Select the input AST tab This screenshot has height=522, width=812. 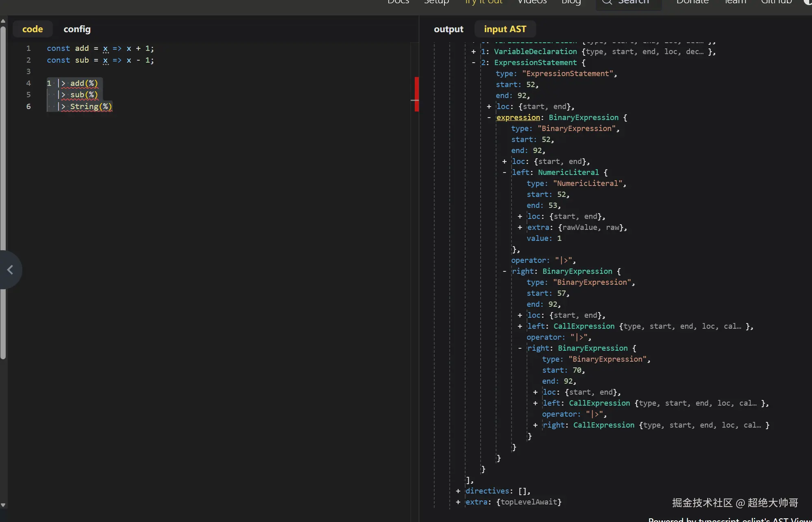tap(505, 29)
